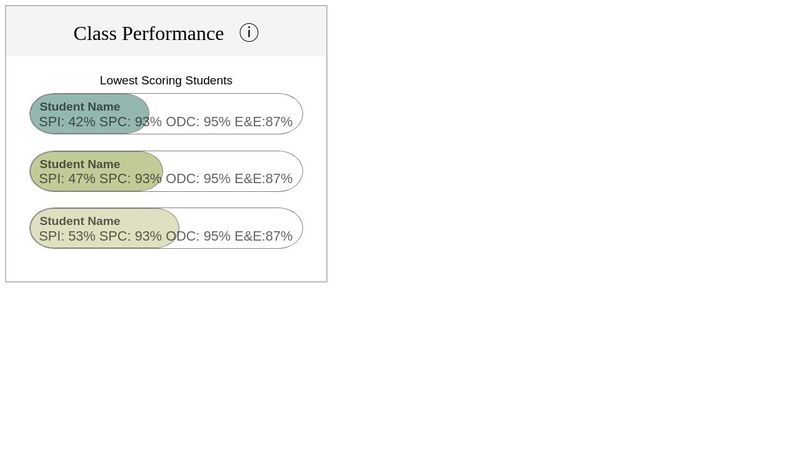
Task: Click ODC: 95% in the 53% SPI card
Action: point(198,236)
